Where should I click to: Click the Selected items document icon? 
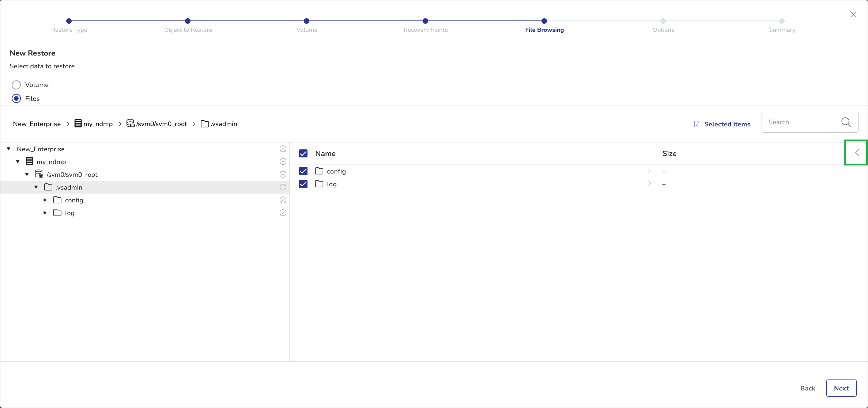tap(697, 124)
